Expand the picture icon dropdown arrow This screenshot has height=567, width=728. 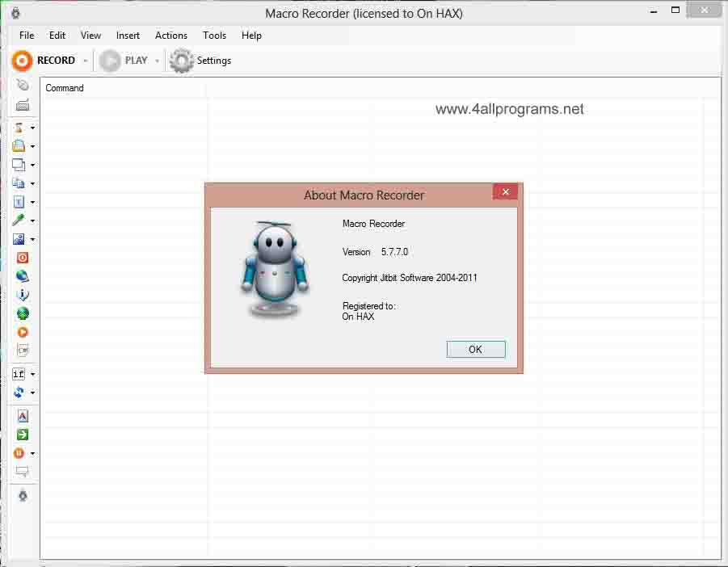pos(32,239)
